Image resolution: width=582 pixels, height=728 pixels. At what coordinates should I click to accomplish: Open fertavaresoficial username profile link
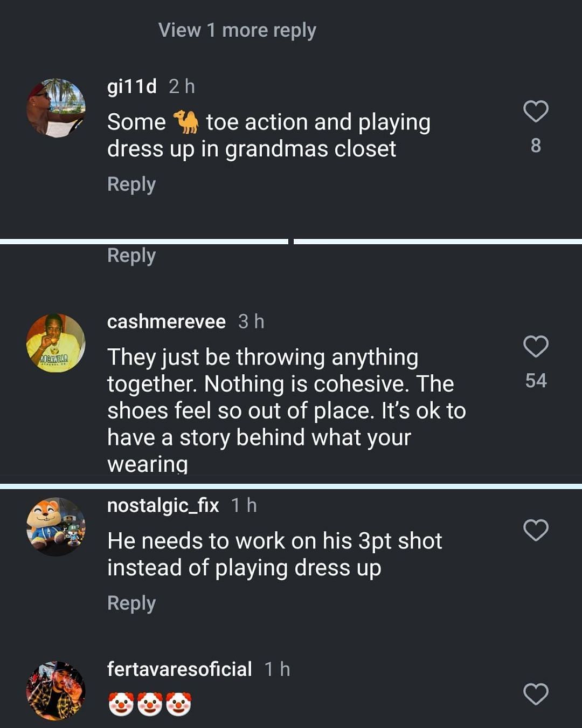tap(179, 669)
